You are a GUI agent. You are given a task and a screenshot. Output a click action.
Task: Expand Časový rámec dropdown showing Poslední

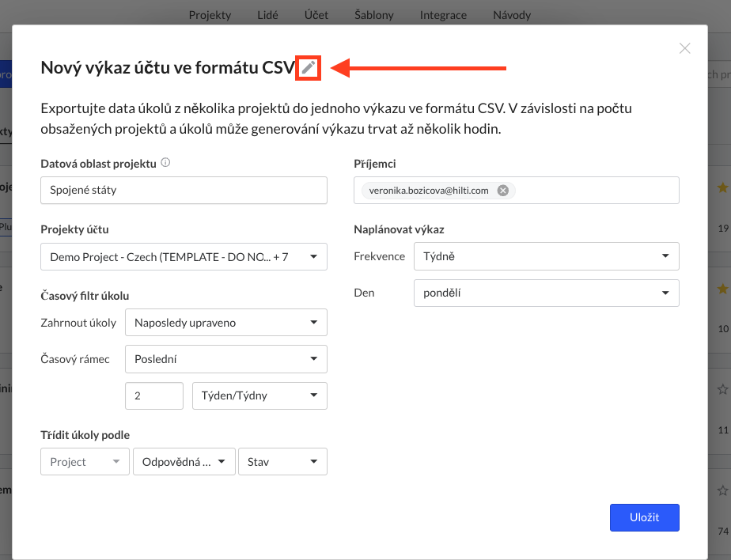(x=226, y=359)
